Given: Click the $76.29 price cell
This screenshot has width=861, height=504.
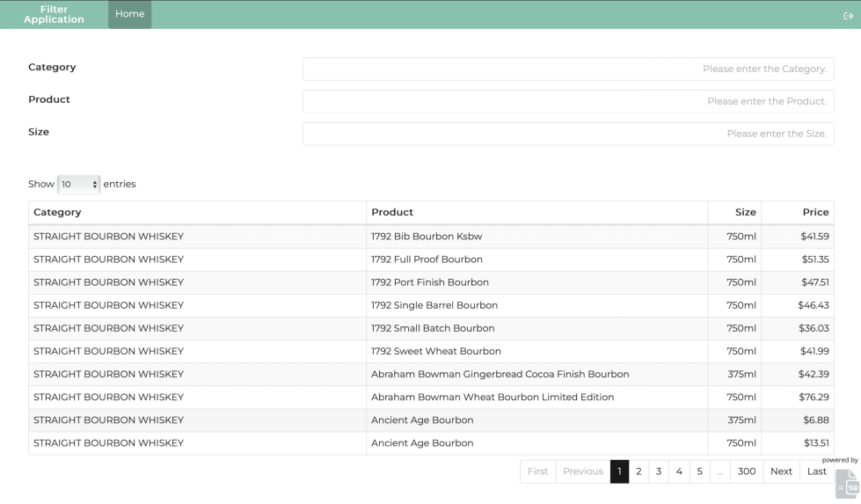Looking at the screenshot, I should [798, 398].
